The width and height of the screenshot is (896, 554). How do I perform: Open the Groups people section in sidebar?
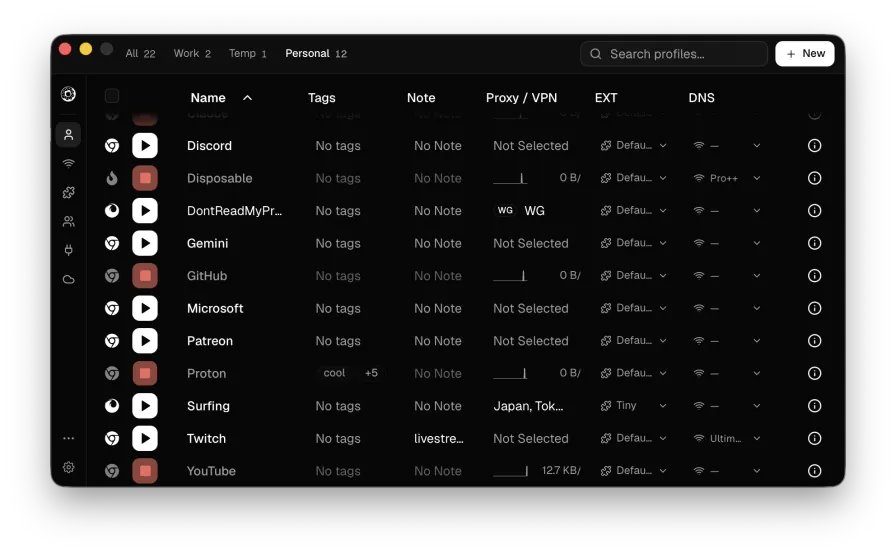click(x=69, y=222)
